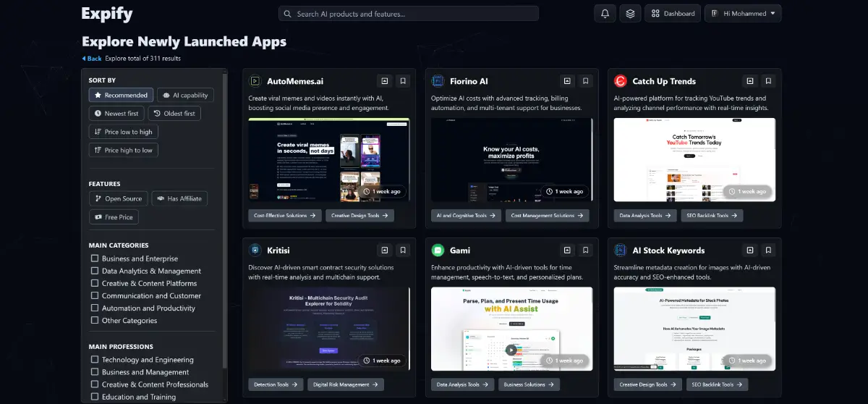Check the Business and Enterprise category
868x404 pixels.
tap(95, 258)
